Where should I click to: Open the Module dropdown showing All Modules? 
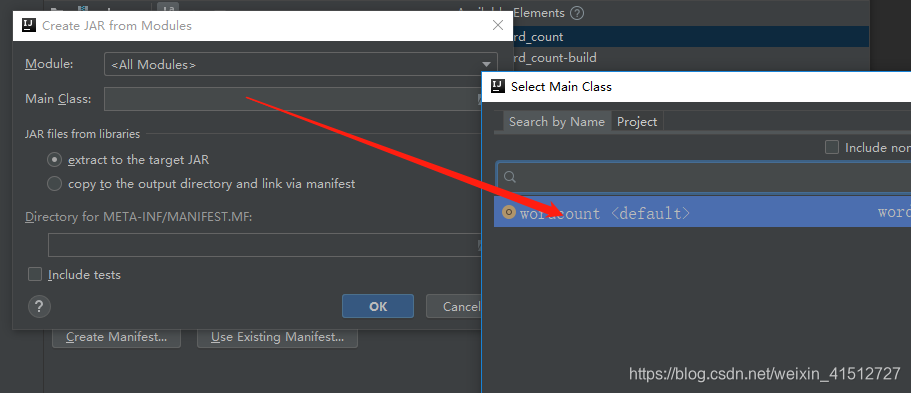300,65
